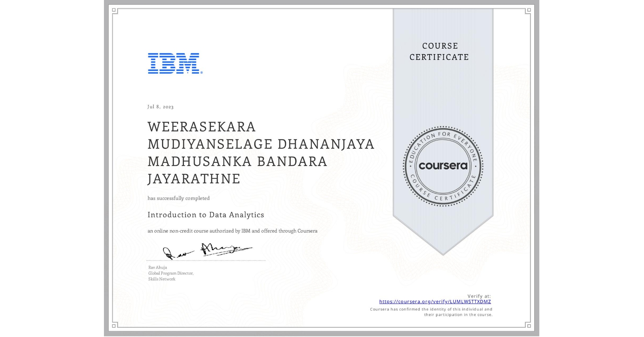The image size is (644, 337).
Task: Select the non-credit course authorization line
Action: coord(232,231)
